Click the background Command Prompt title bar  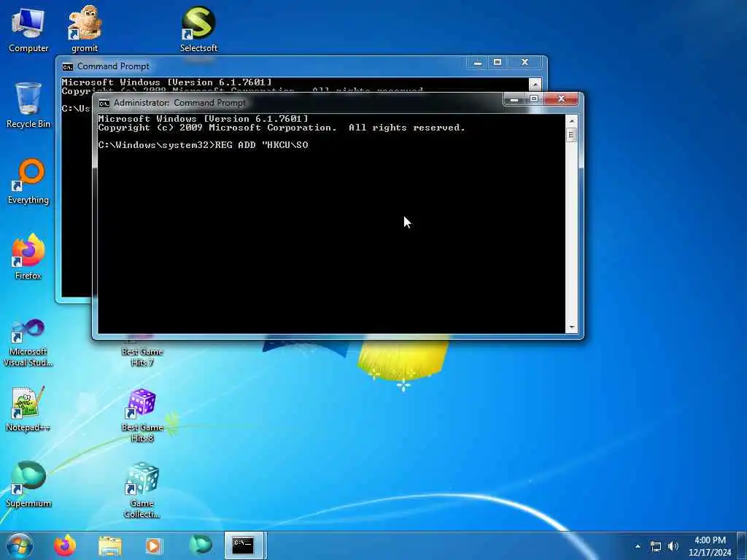coord(262,66)
